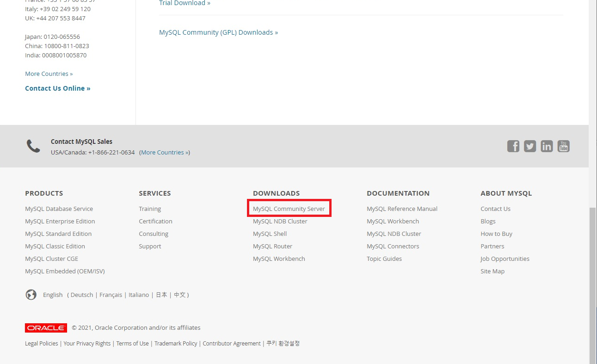This screenshot has height=364, width=597.
Task: Open MySQL Classic Edition link
Action: [x=55, y=247]
